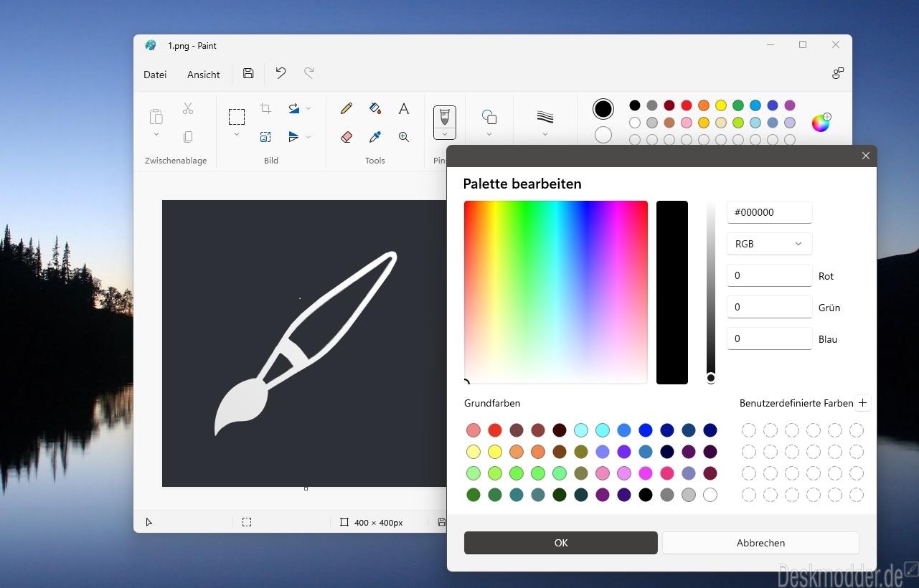This screenshot has height=588, width=919.
Task: Click the Abbrechen button
Action: coord(760,543)
